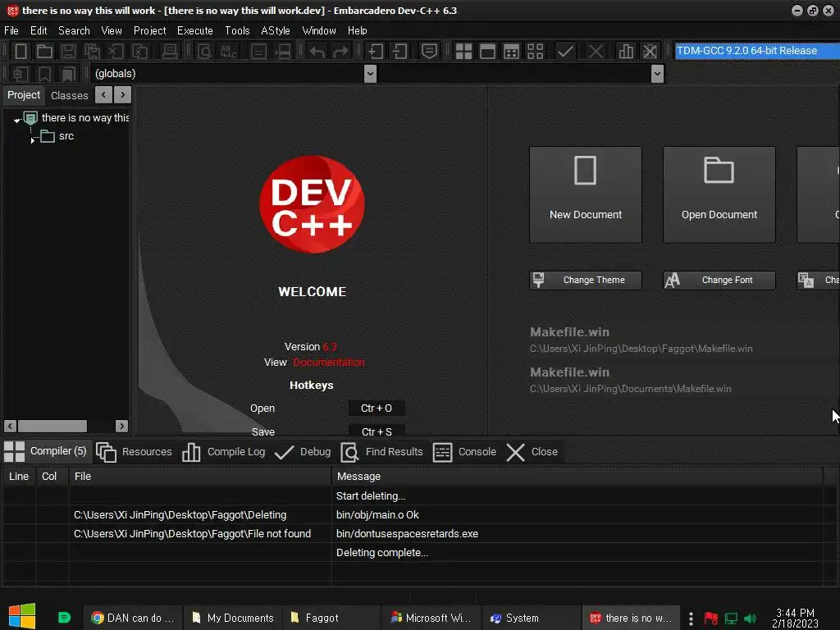Open the empty function dropdown right of globals
This screenshot has height=630, width=840.
tap(657, 73)
